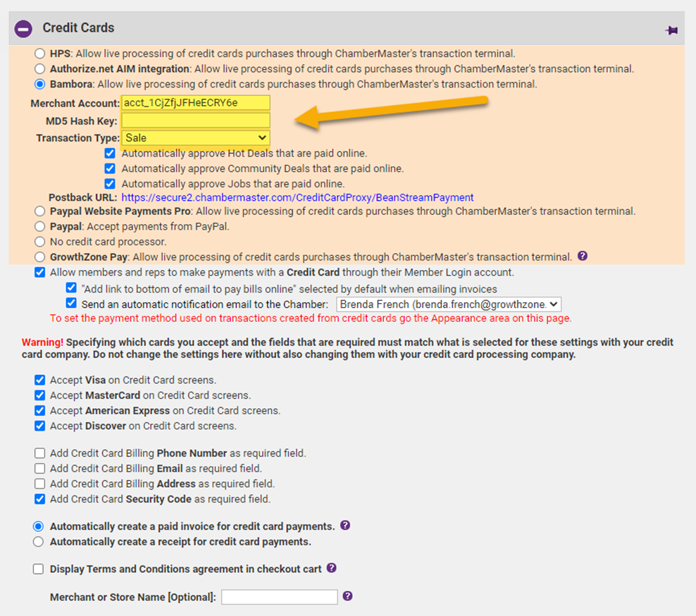Image resolution: width=696 pixels, height=616 pixels.
Task: Enable Display Terms and Conditions agreement
Action: point(39,569)
